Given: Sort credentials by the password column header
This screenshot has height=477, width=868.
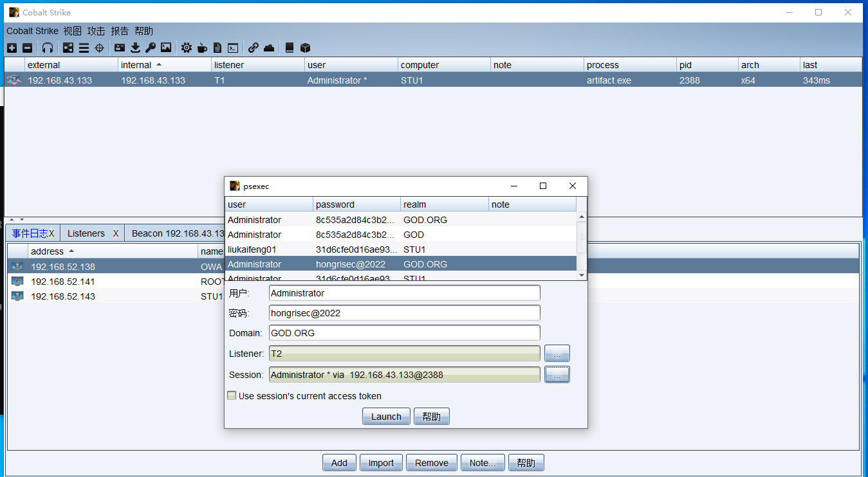Looking at the screenshot, I should pyautogui.click(x=356, y=204).
